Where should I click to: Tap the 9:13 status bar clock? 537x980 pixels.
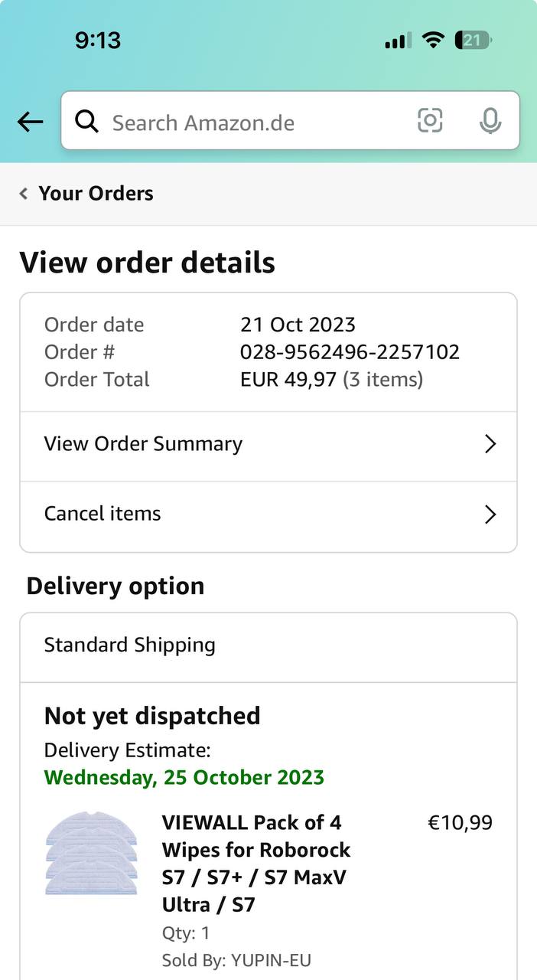tap(98, 40)
